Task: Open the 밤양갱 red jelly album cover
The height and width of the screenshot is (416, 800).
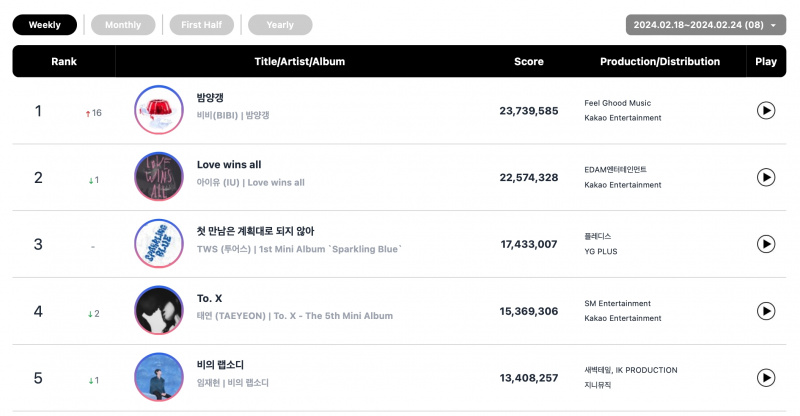Action: coord(159,110)
